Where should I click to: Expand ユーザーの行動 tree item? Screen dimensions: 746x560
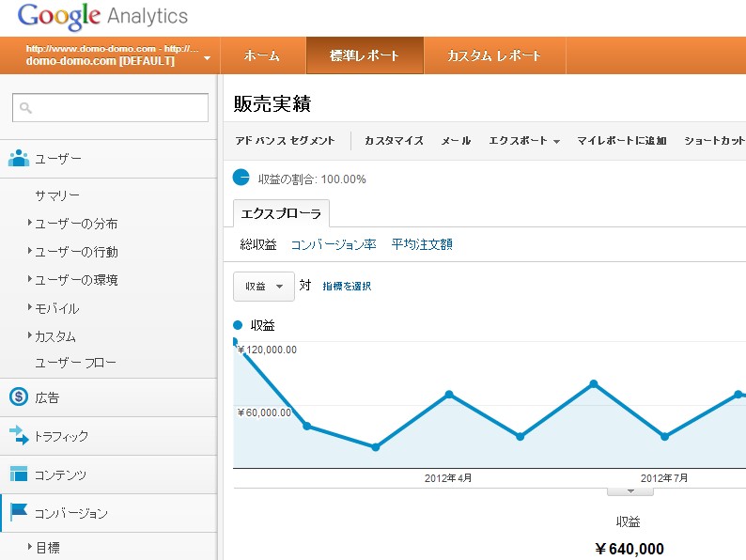29,250
